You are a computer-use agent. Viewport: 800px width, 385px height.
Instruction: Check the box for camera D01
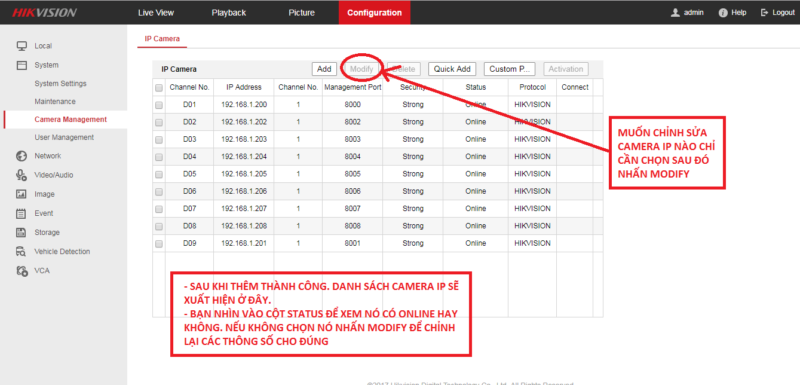(159, 105)
